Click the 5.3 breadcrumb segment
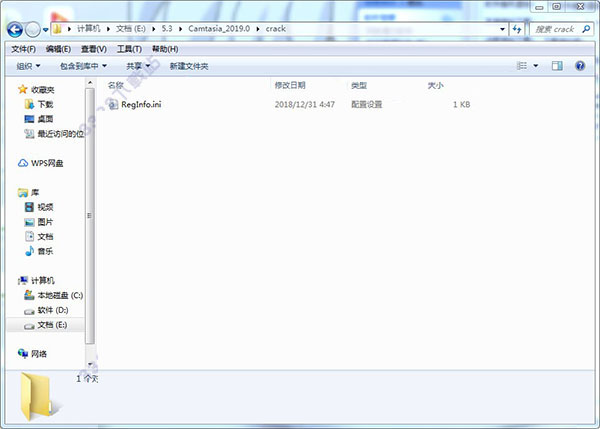The image size is (600, 429). coord(167,29)
